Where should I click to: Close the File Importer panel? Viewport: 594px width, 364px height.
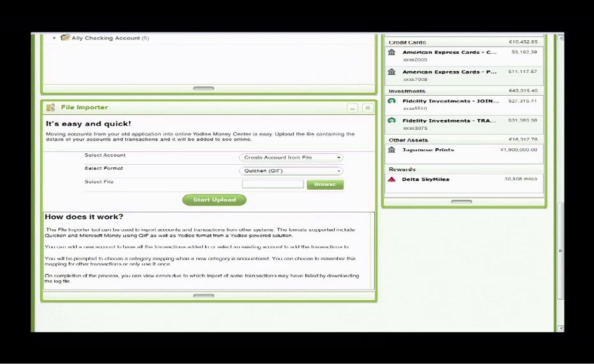[x=367, y=108]
